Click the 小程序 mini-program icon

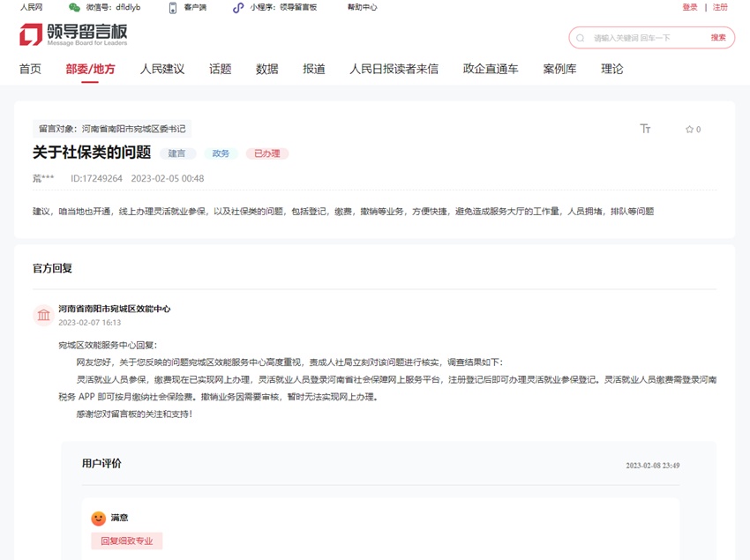pos(237,8)
